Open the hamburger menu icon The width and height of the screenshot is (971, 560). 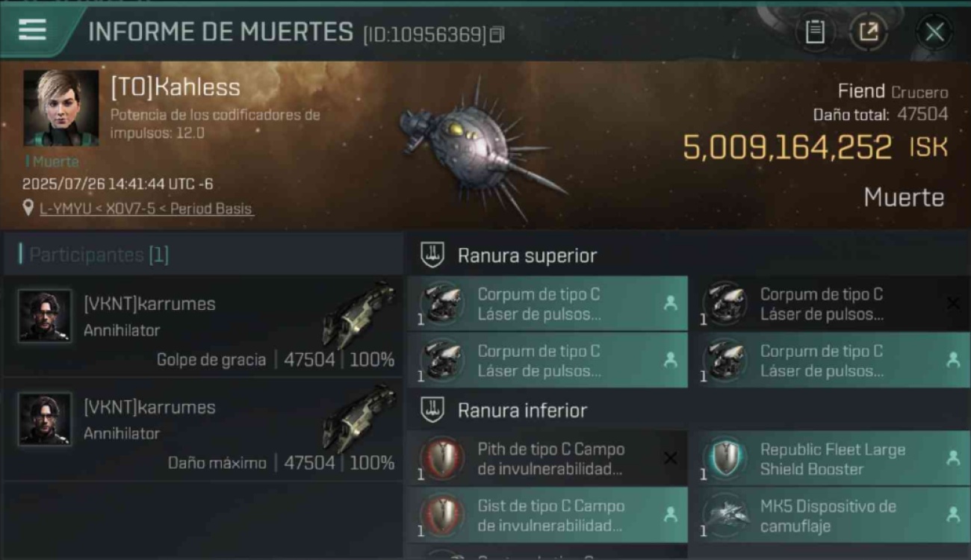point(32,29)
